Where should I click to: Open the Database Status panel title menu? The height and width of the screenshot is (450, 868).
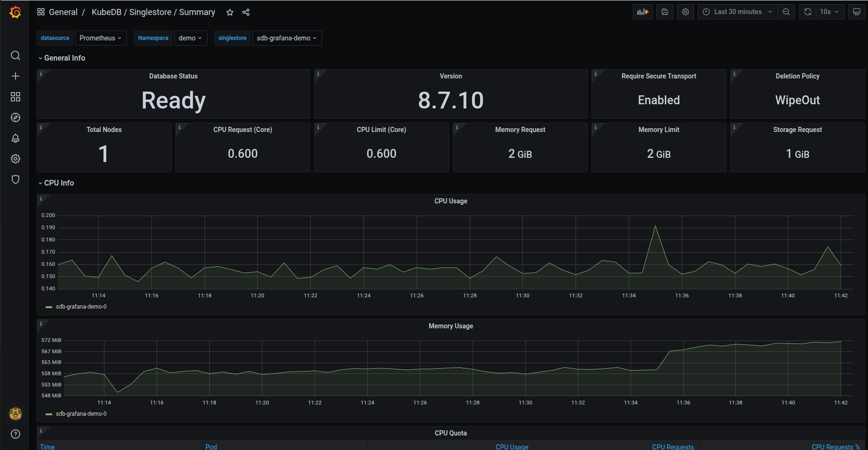point(174,76)
